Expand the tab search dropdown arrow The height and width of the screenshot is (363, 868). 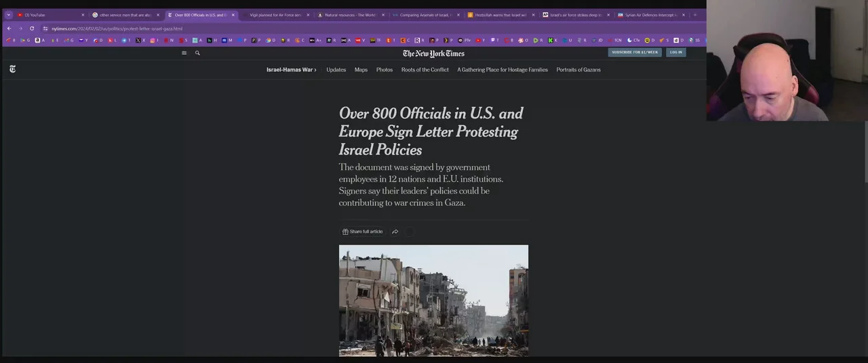pos(9,15)
